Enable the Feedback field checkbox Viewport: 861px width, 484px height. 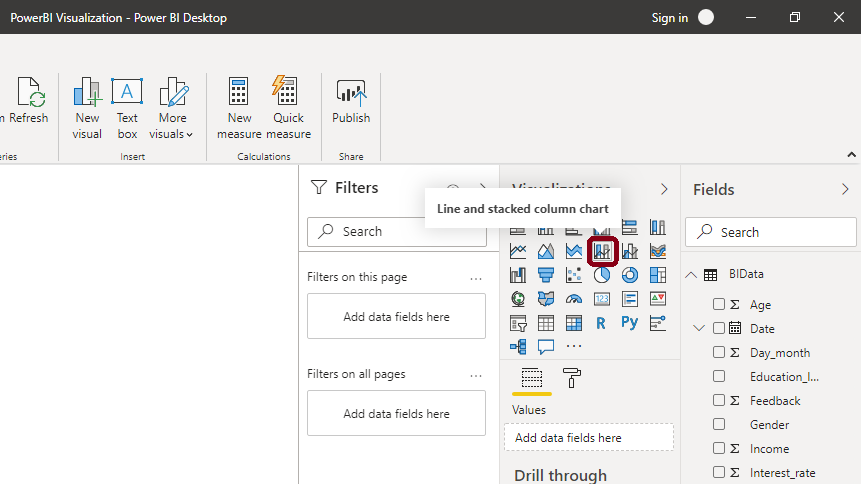[x=719, y=400]
